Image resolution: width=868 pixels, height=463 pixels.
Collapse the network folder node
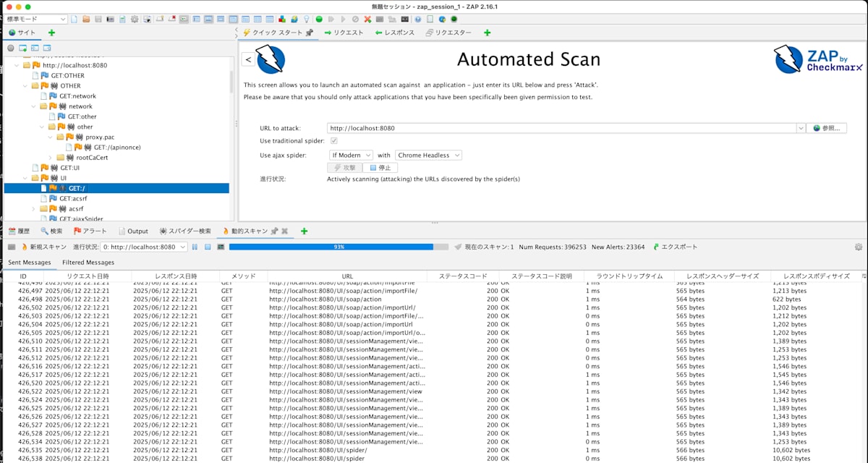coord(34,106)
